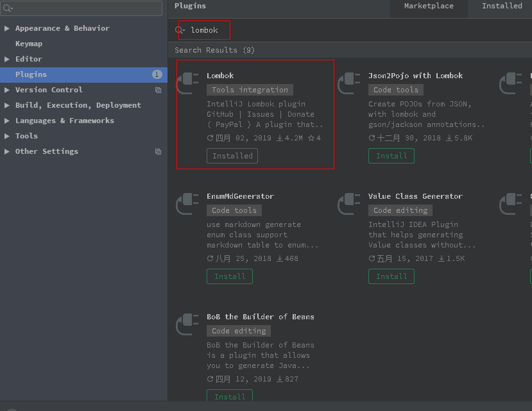Click the Search Results (9) header
This screenshot has height=411, width=532.
(215, 50)
